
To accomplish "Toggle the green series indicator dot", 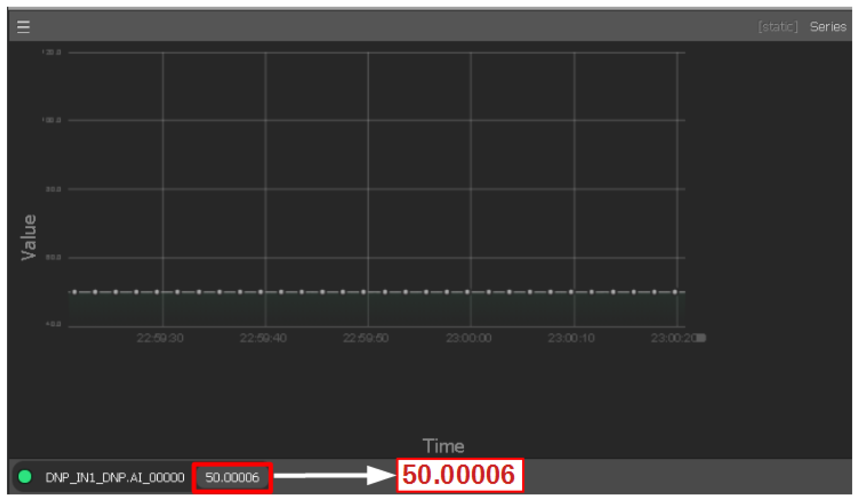I will (25, 477).
